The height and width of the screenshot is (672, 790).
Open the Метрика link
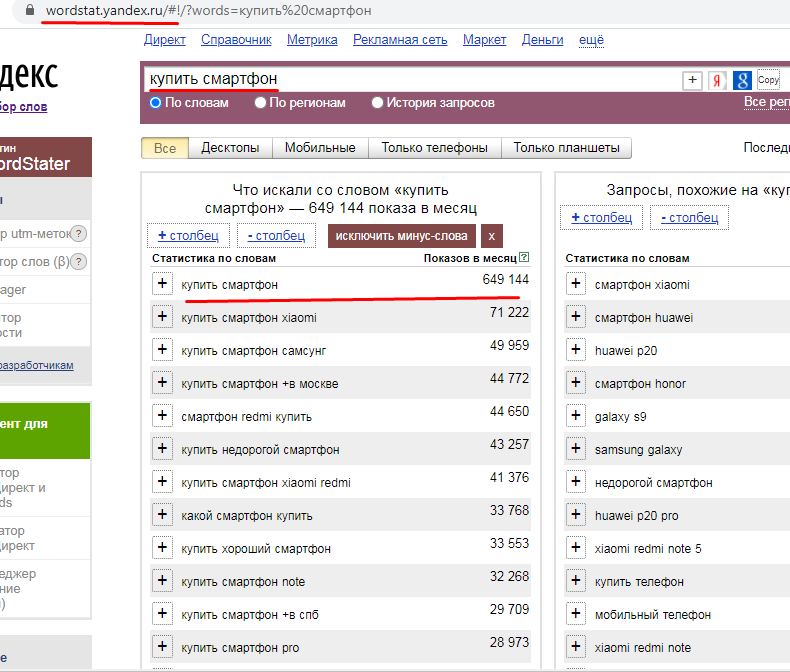312,40
